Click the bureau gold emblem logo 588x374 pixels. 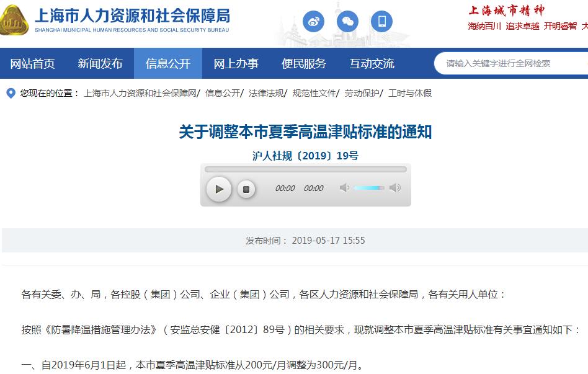pyautogui.click(x=14, y=20)
